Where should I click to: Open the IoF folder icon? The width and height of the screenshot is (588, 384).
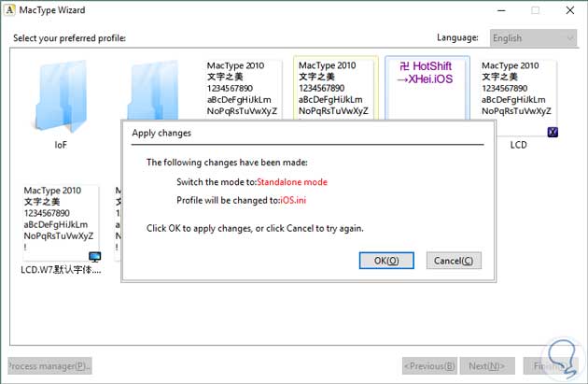(x=61, y=96)
